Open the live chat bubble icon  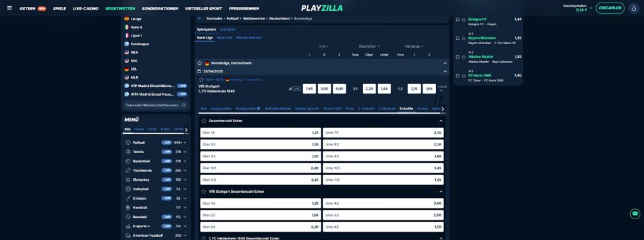[x=635, y=214]
